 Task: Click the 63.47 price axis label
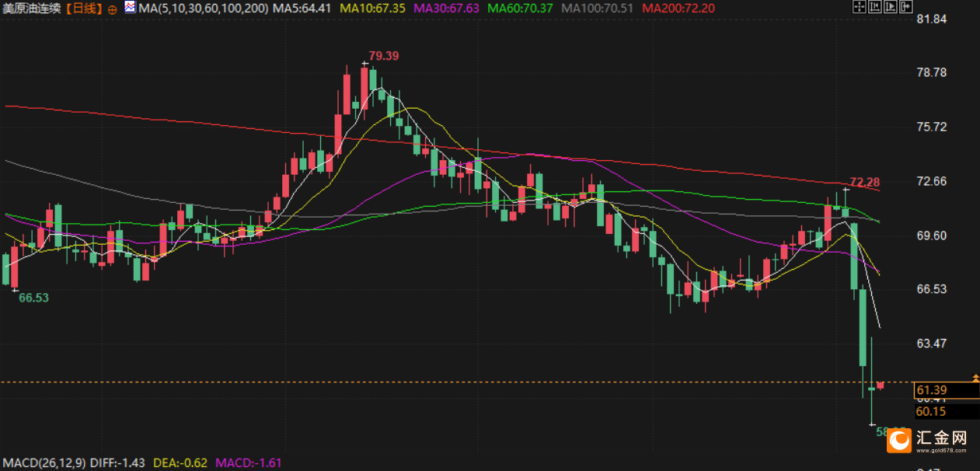tap(932, 343)
